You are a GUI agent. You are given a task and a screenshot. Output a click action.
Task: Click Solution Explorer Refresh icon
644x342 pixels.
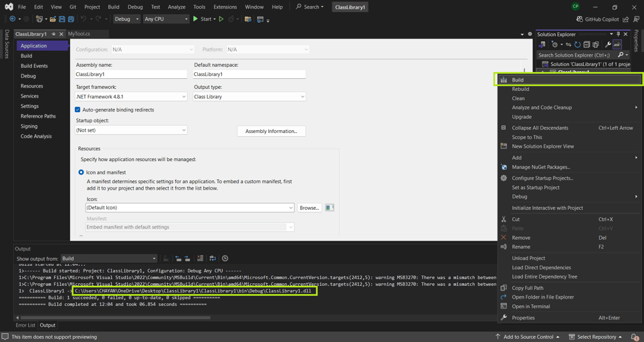pyautogui.click(x=578, y=44)
